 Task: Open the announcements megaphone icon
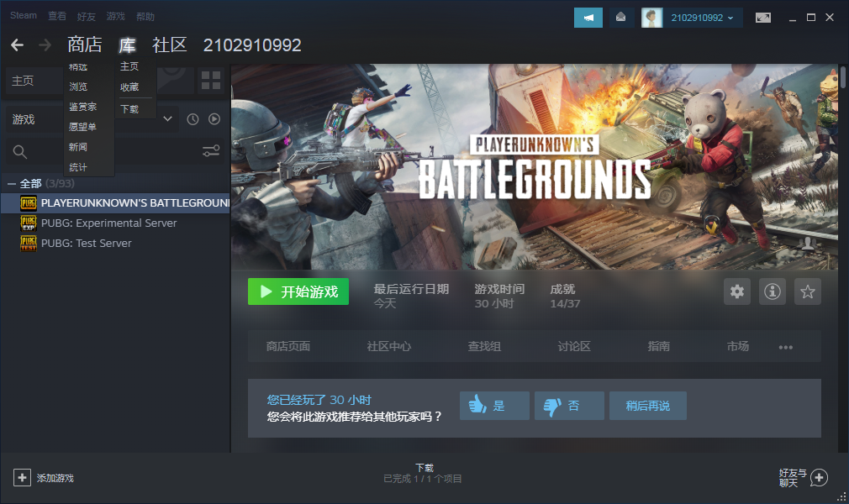[588, 18]
